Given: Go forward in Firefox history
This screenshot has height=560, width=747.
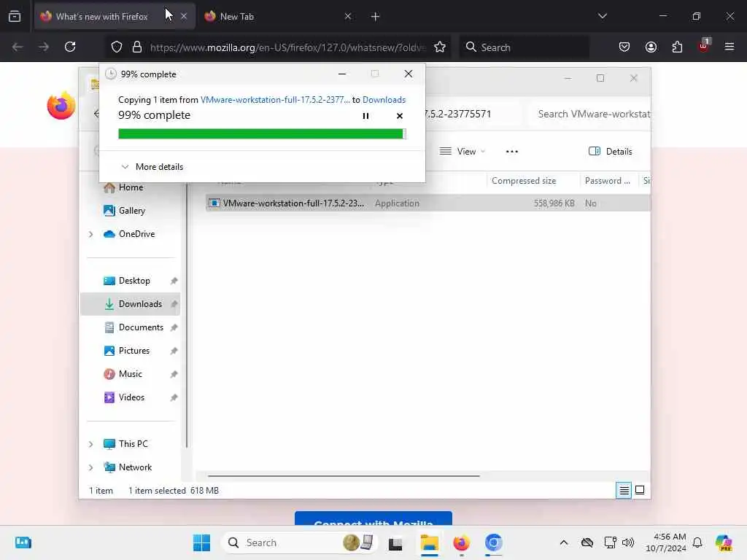Looking at the screenshot, I should (x=43, y=47).
